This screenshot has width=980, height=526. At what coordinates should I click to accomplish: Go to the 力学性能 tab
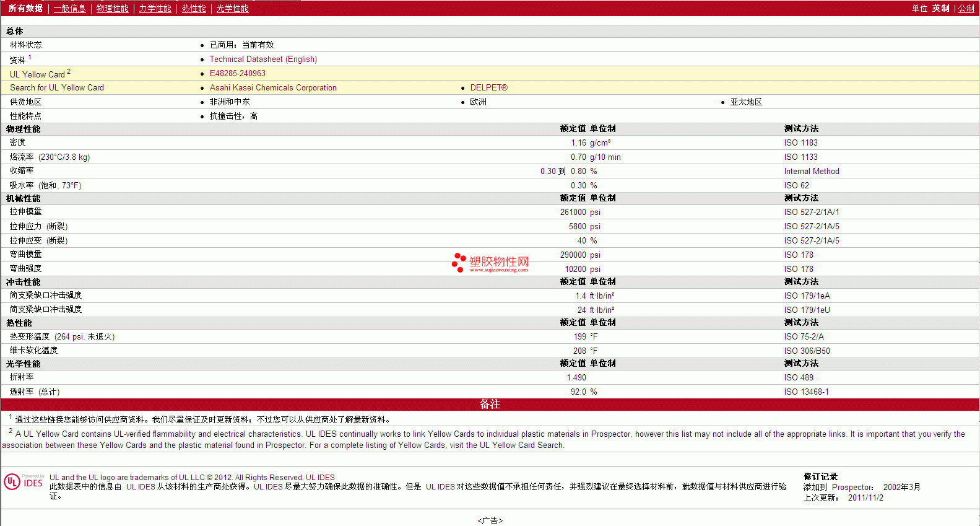(155, 8)
